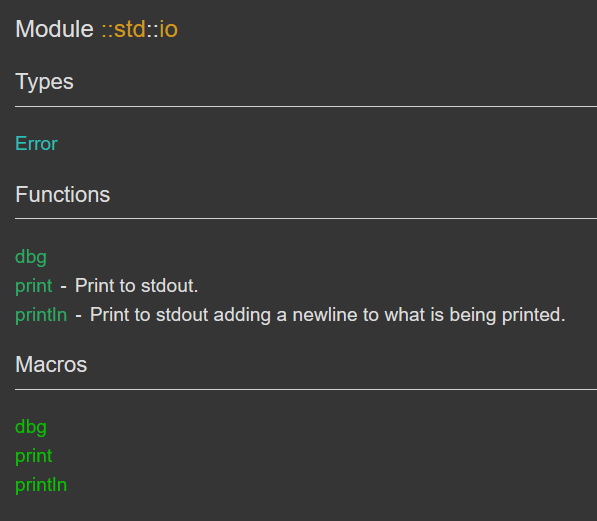Click the divider line below Types
Screen dimensions: 597x521
click(306, 107)
